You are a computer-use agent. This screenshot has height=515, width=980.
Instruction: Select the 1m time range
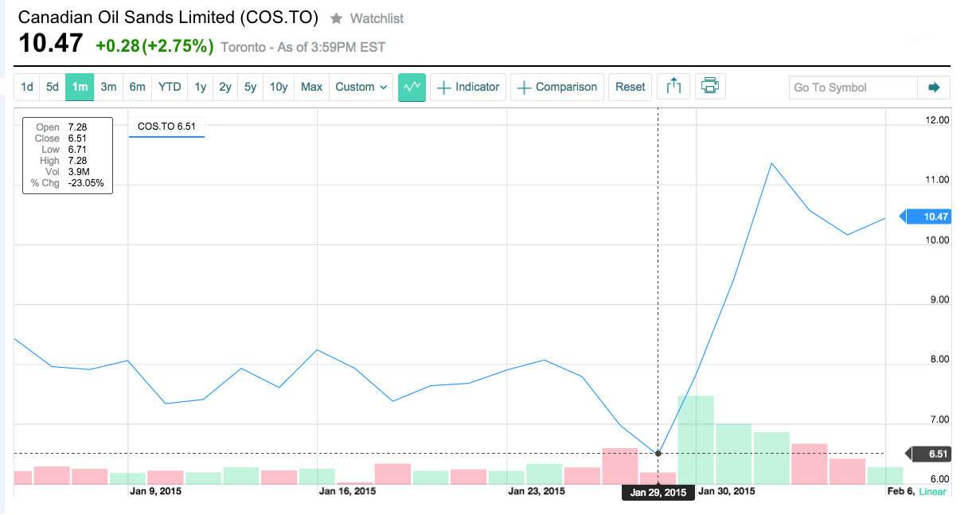(x=80, y=87)
